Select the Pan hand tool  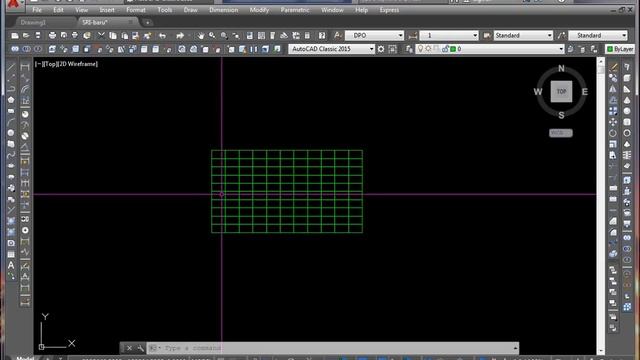pyautogui.click(x=200, y=36)
